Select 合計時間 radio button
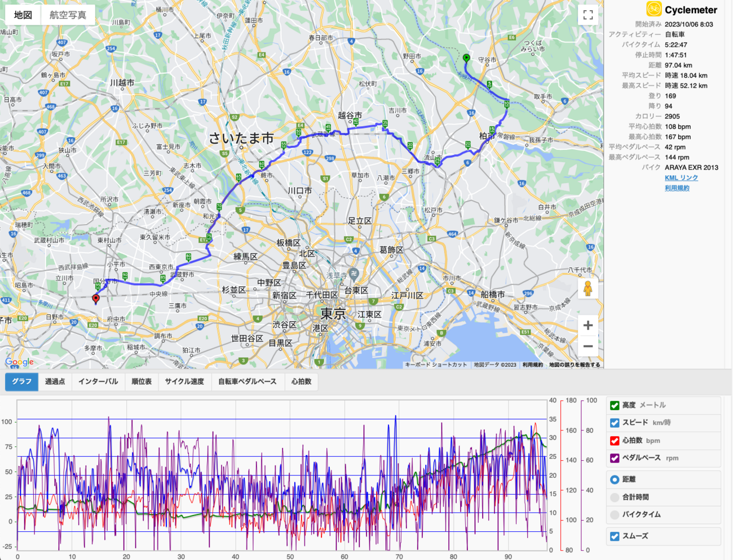733x560 pixels. [x=615, y=497]
